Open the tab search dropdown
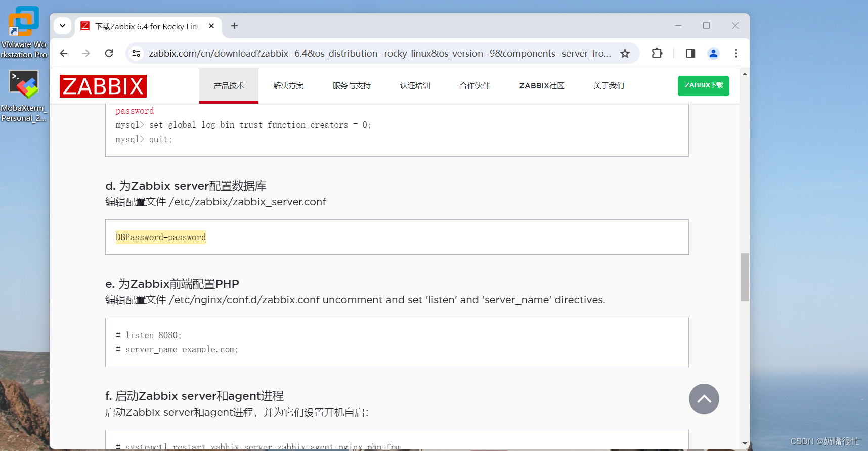Screen dimensions: 868x451 click(x=62, y=26)
